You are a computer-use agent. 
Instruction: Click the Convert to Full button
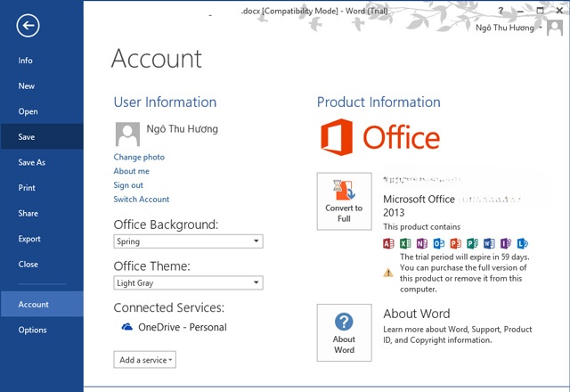tap(345, 201)
